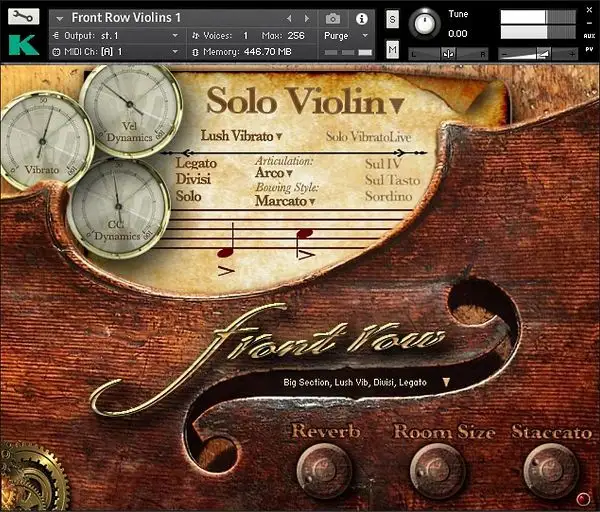The height and width of the screenshot is (512, 600).
Task: Open the instrument info icon
Action: 361,18
